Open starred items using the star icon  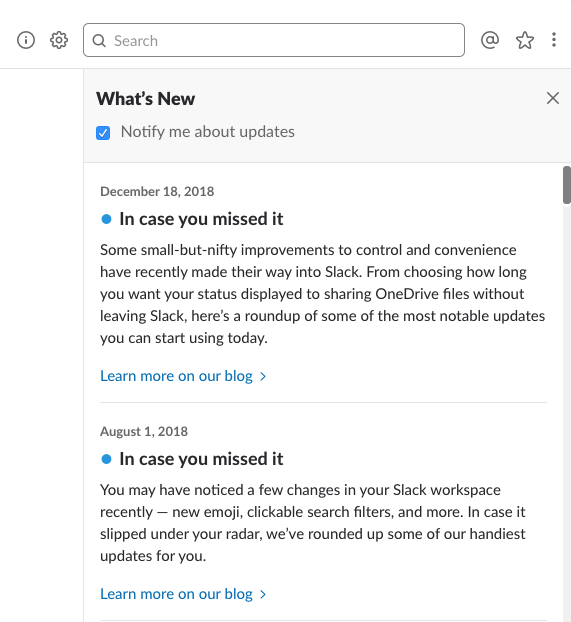point(525,40)
